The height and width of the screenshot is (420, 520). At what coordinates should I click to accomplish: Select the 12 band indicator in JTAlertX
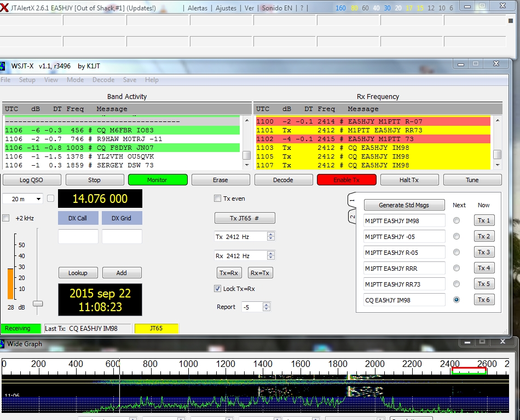(x=431, y=8)
